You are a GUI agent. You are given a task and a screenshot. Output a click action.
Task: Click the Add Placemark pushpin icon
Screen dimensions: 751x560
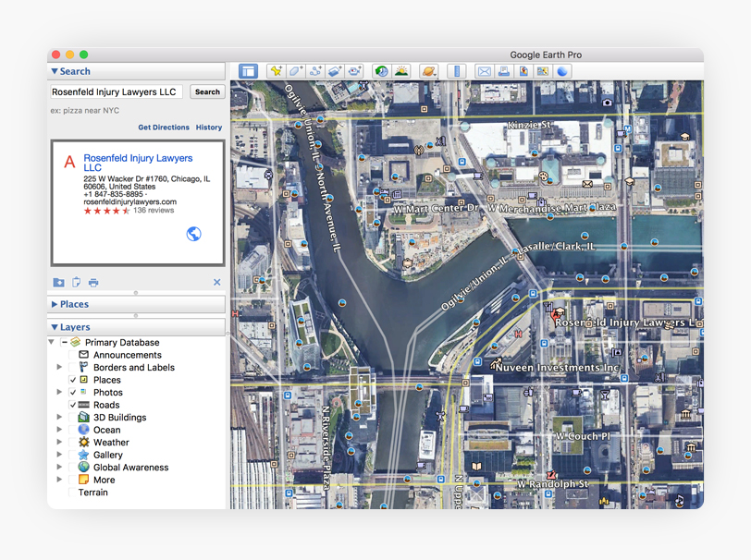click(x=276, y=71)
